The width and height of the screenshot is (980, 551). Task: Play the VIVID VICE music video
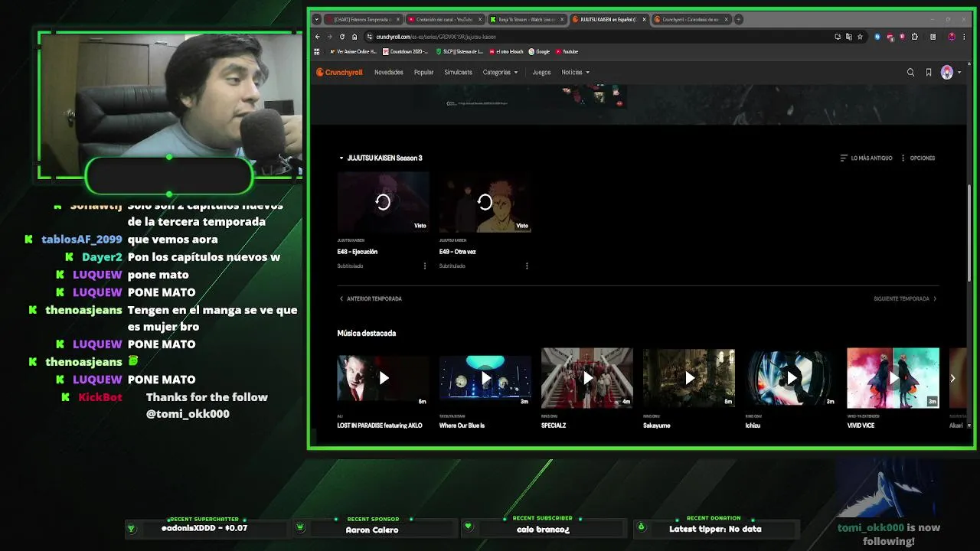pyautogui.click(x=893, y=378)
